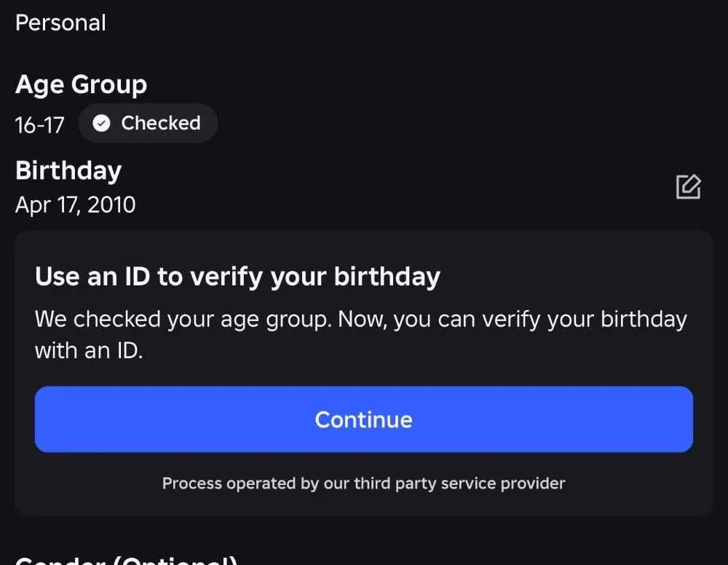Click the 'We checked your age group' description

pos(361,334)
